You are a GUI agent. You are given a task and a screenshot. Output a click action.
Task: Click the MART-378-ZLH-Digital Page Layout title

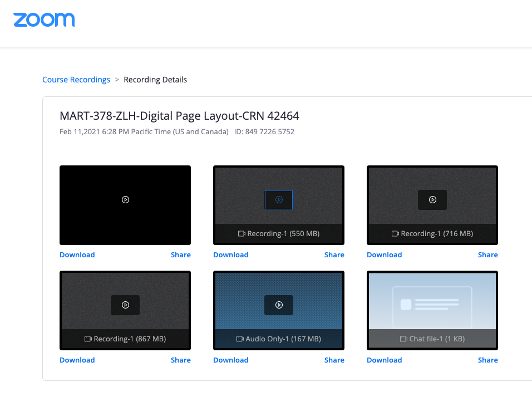[x=179, y=116]
